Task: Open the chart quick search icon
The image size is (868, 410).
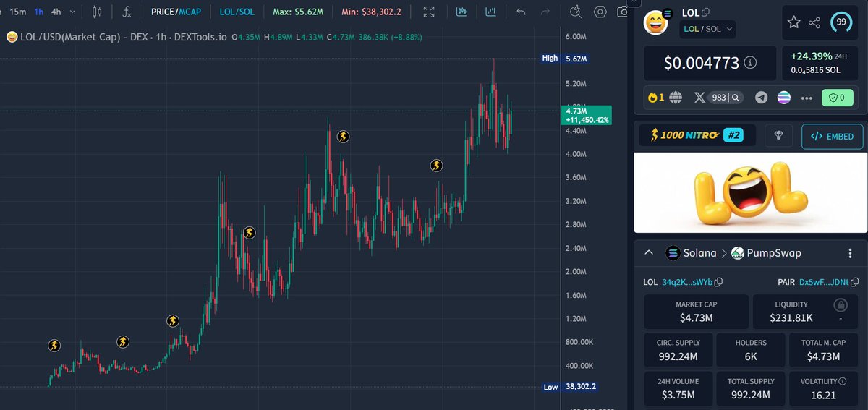Action: coord(576,11)
